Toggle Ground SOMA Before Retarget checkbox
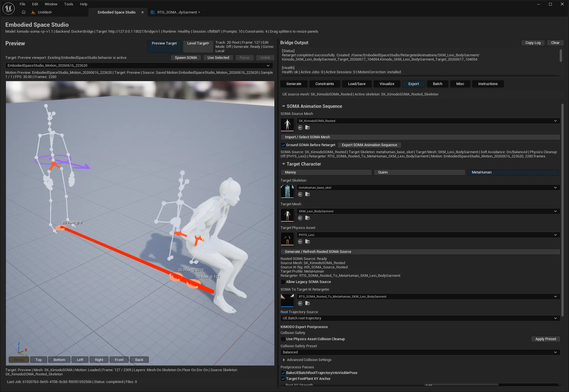This screenshot has height=392, width=569. pos(283,145)
